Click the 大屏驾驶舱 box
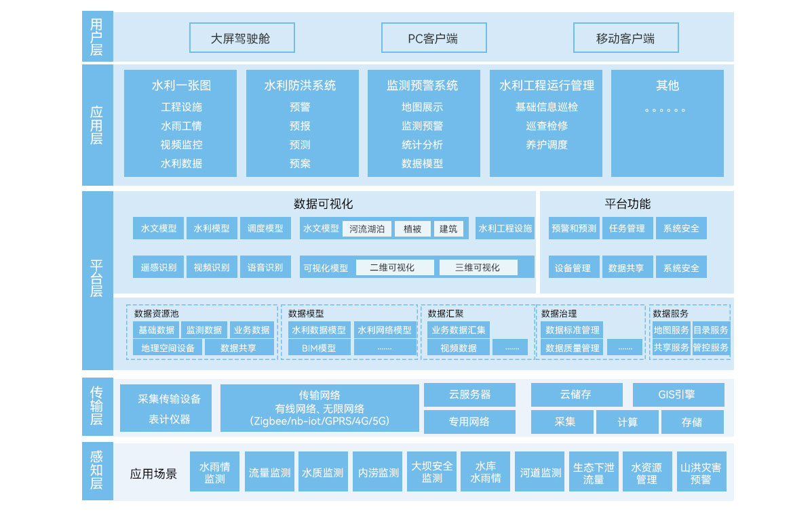 (x=241, y=38)
